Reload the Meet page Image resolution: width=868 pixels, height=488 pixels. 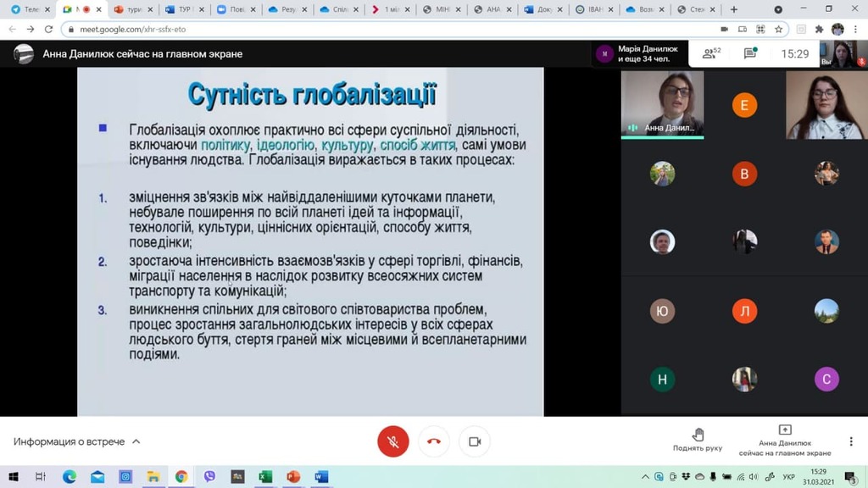47,29
